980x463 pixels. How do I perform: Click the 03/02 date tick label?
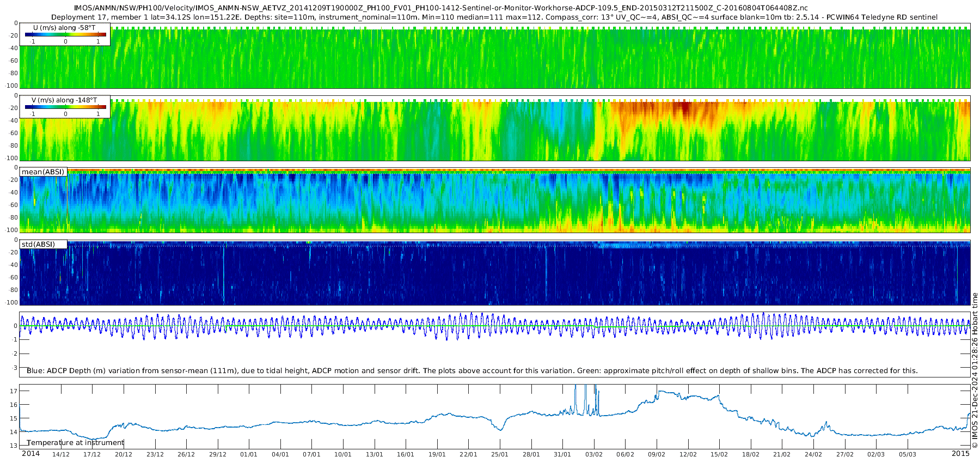594,454
